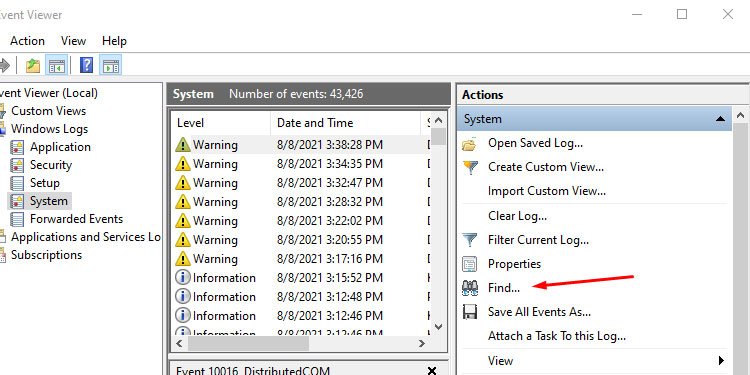The width and height of the screenshot is (750, 375).
Task: Click Clear Log... action
Action: point(518,216)
